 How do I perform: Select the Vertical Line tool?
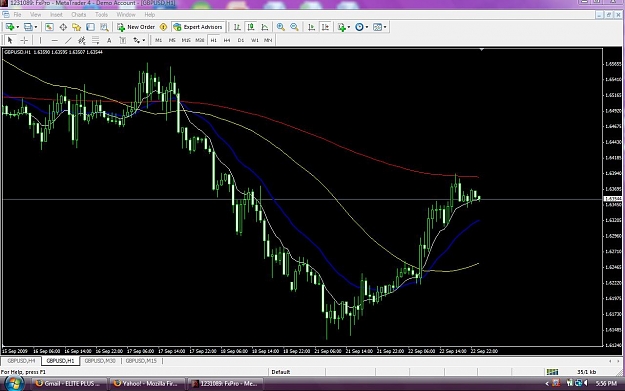[40, 40]
